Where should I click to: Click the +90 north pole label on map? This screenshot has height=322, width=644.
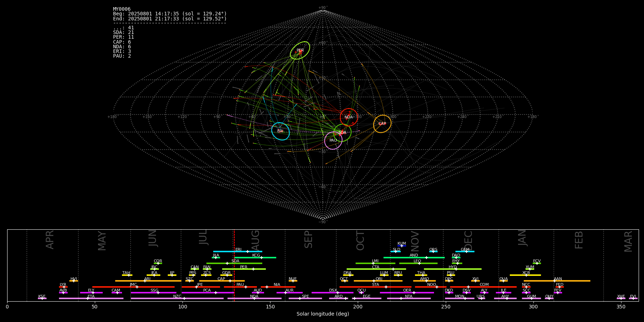coord(323,8)
